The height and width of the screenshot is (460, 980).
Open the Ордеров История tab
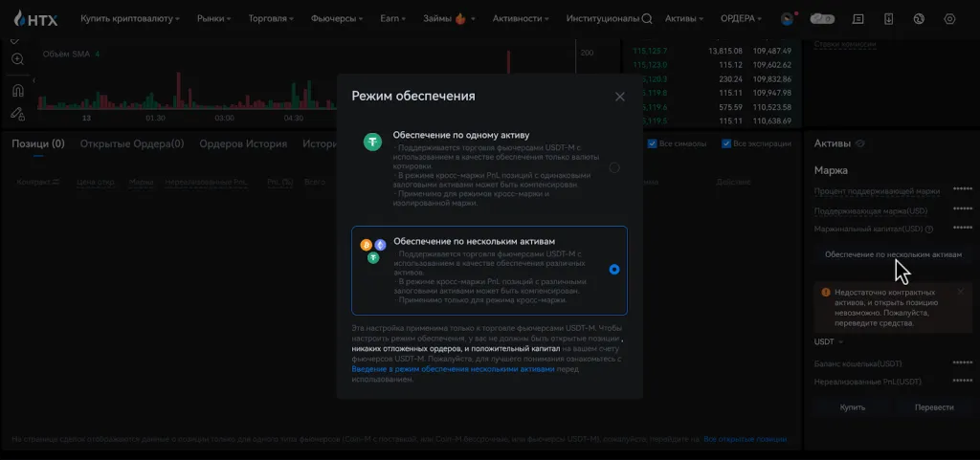(243, 144)
